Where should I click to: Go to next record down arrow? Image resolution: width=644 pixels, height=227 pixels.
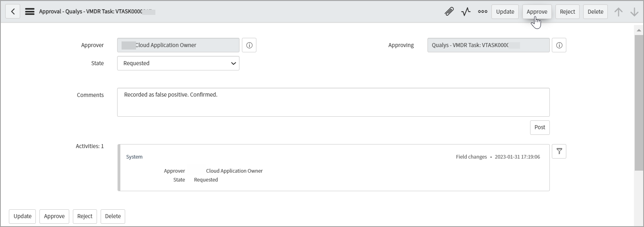(634, 12)
